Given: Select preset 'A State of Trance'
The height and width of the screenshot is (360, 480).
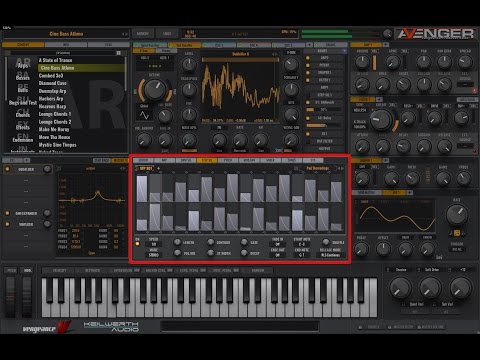Looking at the screenshot, I should [55, 60].
